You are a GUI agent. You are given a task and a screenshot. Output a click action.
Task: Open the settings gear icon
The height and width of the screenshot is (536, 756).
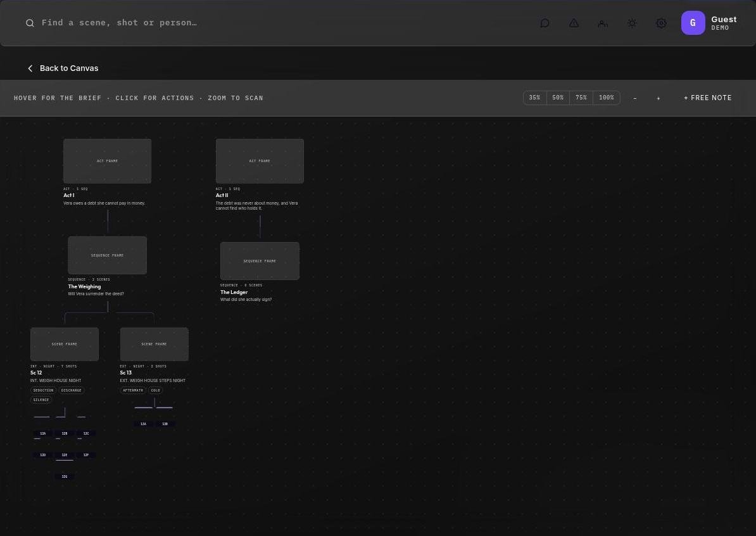tap(661, 23)
